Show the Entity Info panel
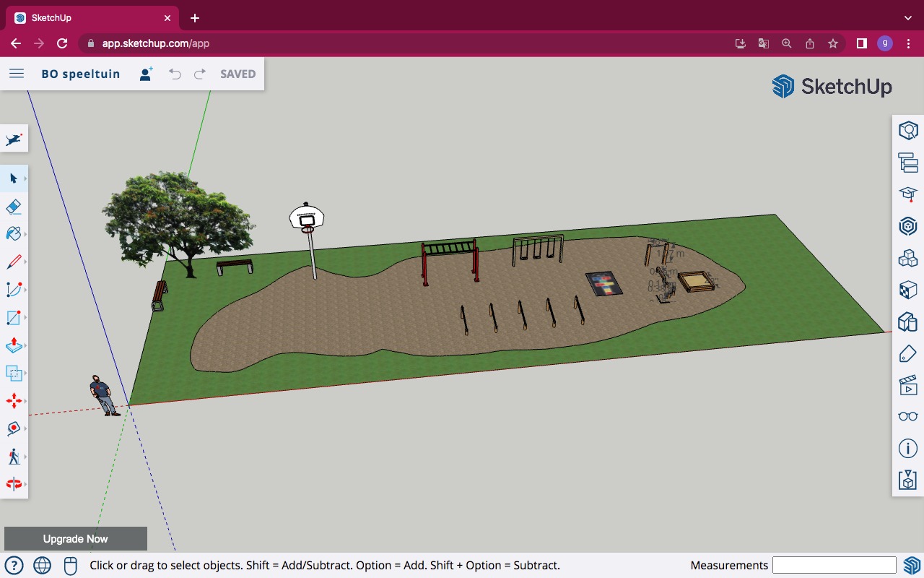This screenshot has height=578, width=924. (907, 449)
